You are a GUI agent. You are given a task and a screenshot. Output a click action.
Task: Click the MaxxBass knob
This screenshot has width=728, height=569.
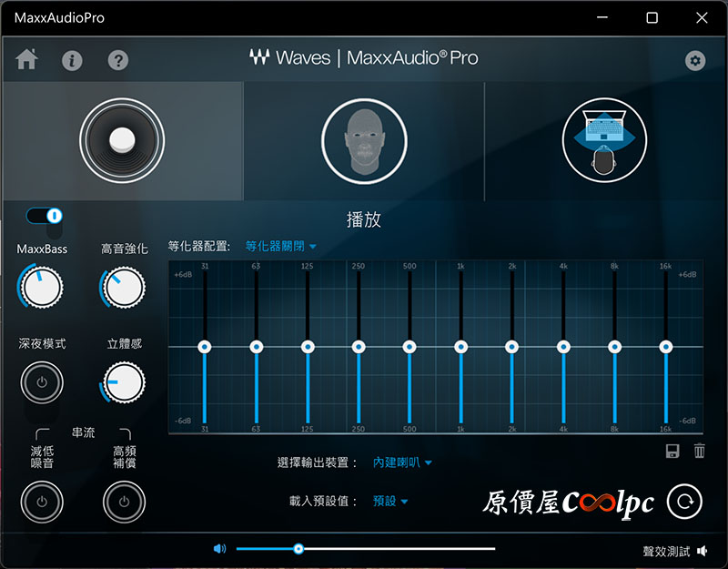(41, 287)
